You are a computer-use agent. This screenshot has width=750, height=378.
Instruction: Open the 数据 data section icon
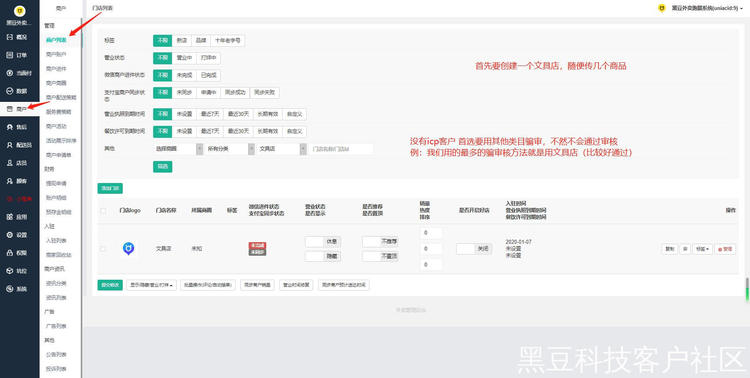pyautogui.click(x=10, y=91)
